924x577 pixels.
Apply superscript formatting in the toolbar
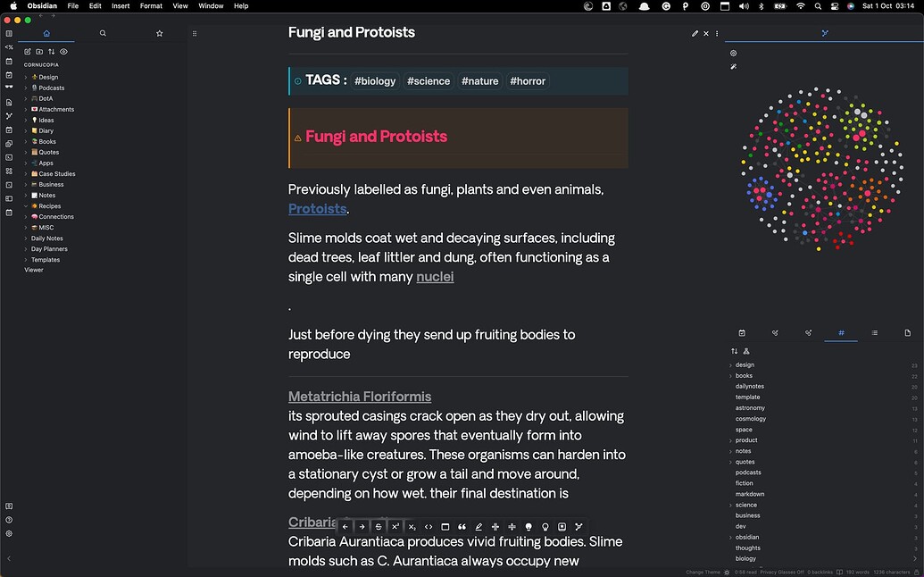tap(395, 527)
